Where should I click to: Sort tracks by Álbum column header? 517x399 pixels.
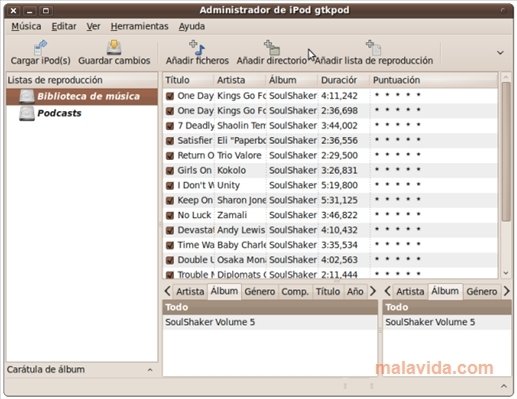pos(292,80)
